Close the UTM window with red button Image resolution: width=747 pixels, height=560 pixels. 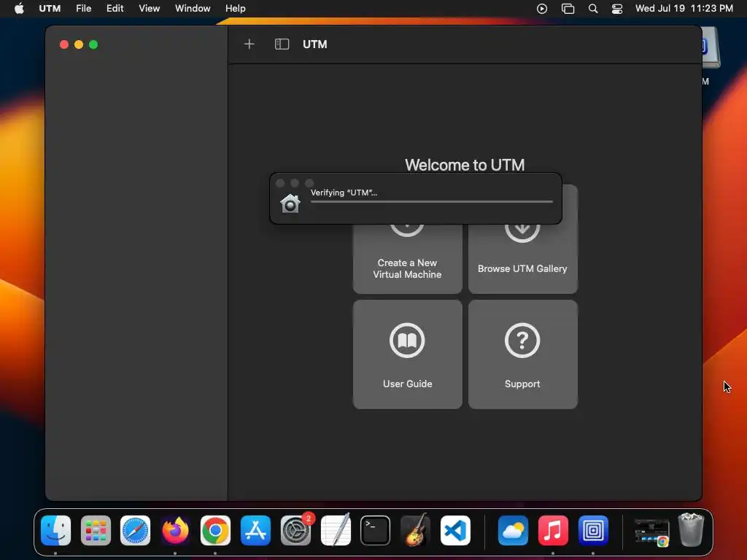pyautogui.click(x=64, y=44)
